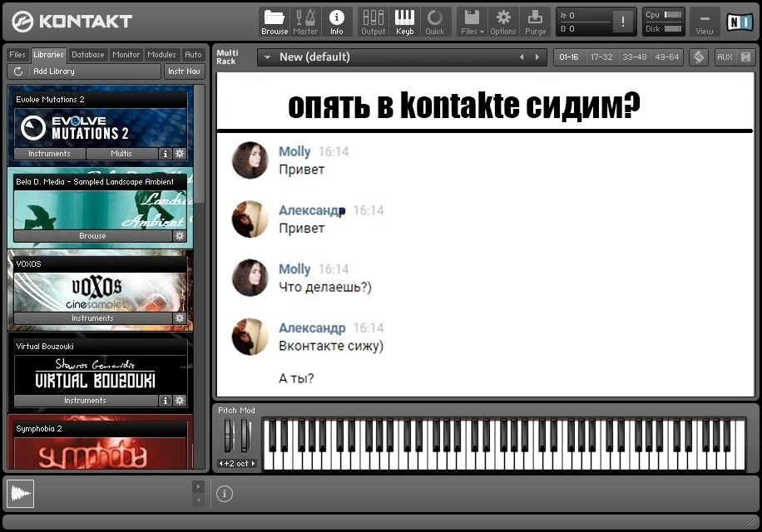
Task: Toggle the Browse folder icon
Action: click(x=275, y=22)
